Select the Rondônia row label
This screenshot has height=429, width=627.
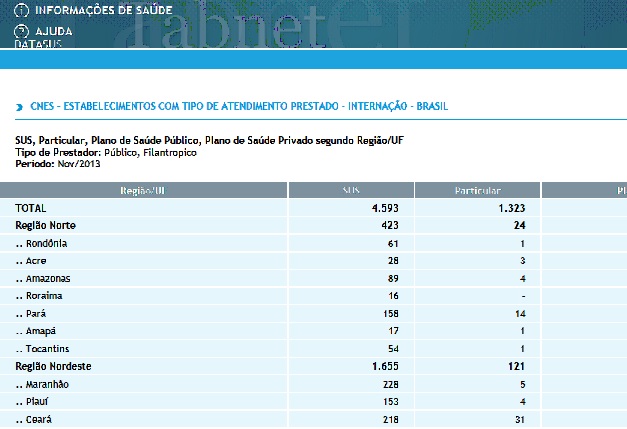click(x=41, y=243)
